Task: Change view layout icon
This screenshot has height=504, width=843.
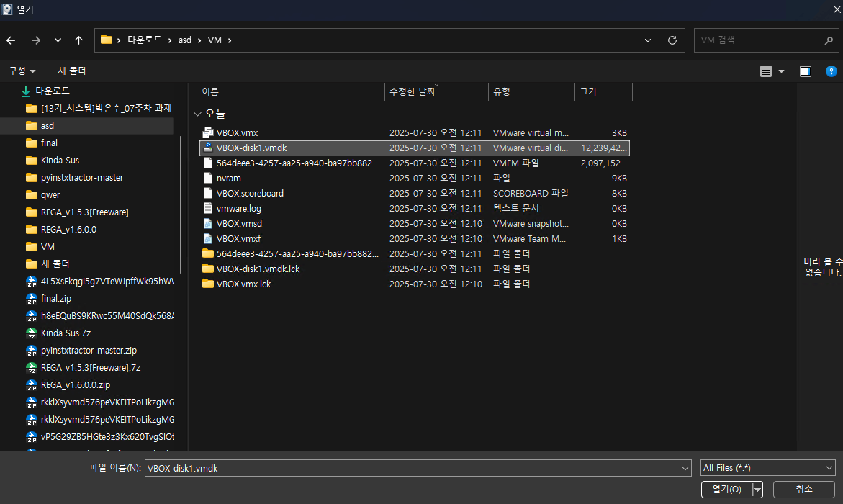Action: [x=766, y=71]
